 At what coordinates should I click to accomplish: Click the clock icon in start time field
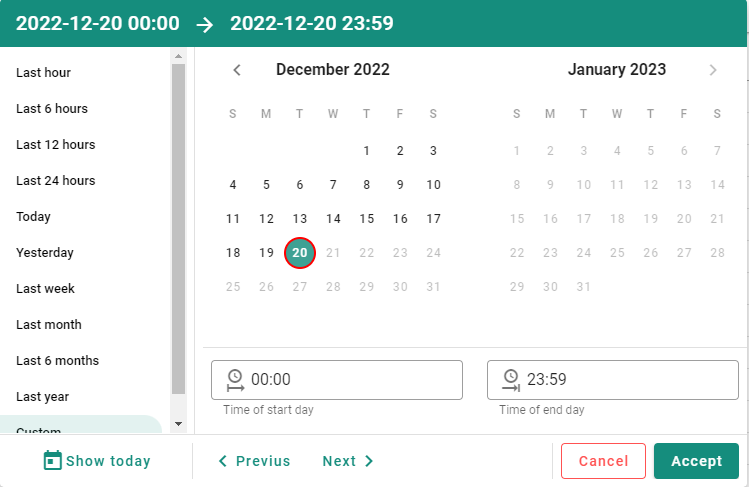(235, 381)
